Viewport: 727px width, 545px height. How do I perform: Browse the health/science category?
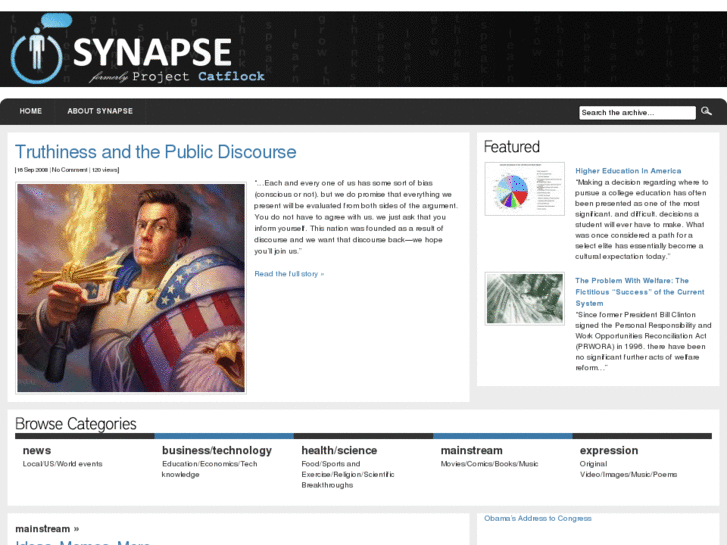(339, 450)
